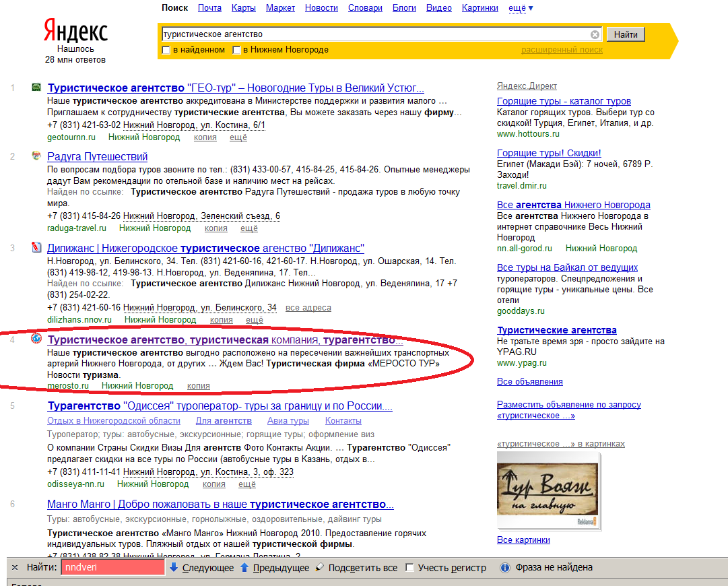728x586 pixels.
Task: Select the Поиск tab
Action: coord(174,8)
